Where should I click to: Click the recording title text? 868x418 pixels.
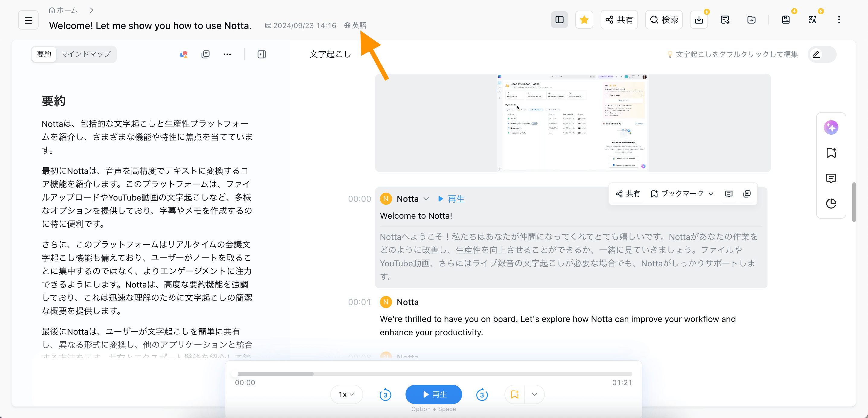[x=150, y=26]
